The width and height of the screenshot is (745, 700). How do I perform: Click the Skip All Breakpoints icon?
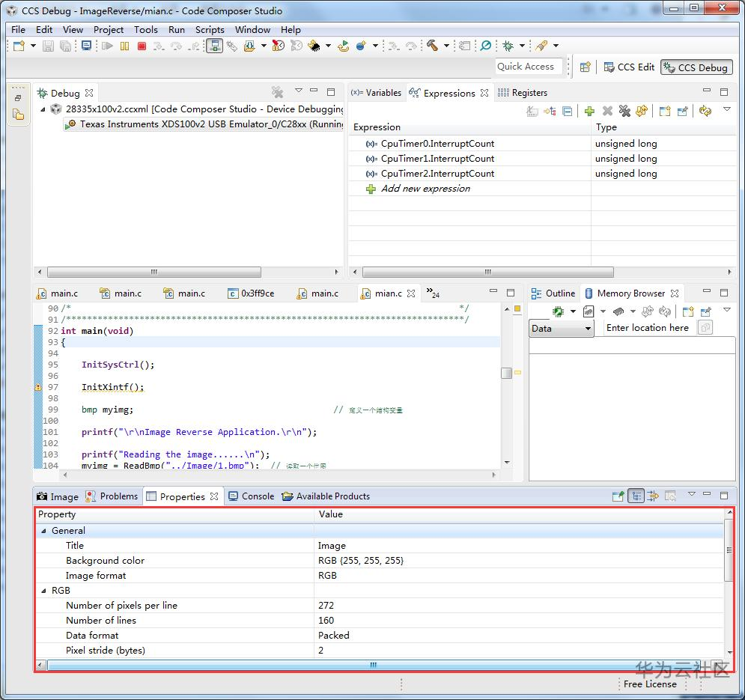coord(486,46)
